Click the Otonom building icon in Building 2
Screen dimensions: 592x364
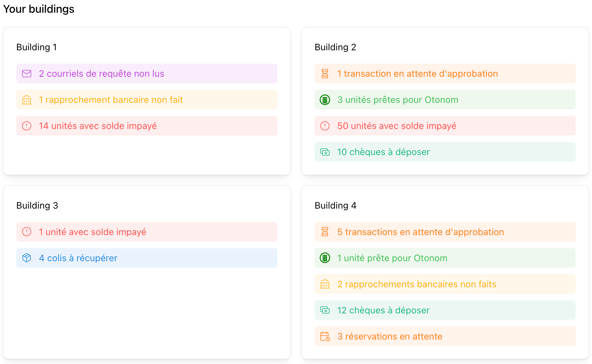[x=325, y=100]
